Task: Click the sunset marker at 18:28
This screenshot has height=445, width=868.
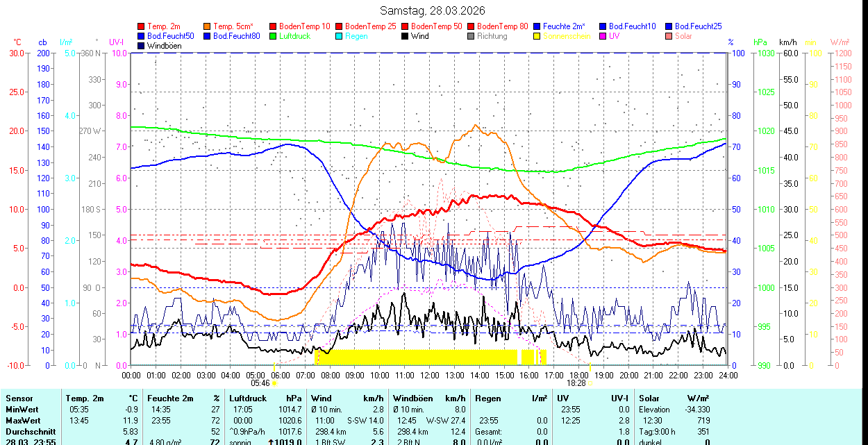Action: 590,383
